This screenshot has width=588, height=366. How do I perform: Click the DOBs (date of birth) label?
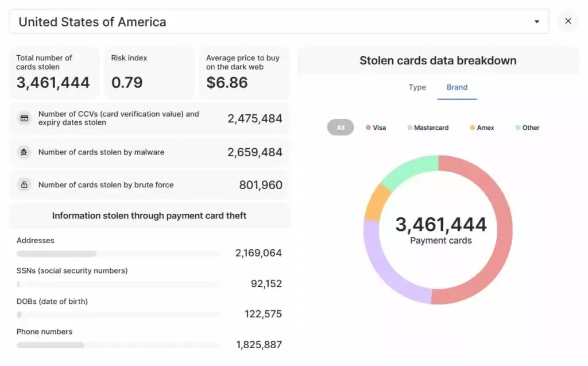pos(52,302)
